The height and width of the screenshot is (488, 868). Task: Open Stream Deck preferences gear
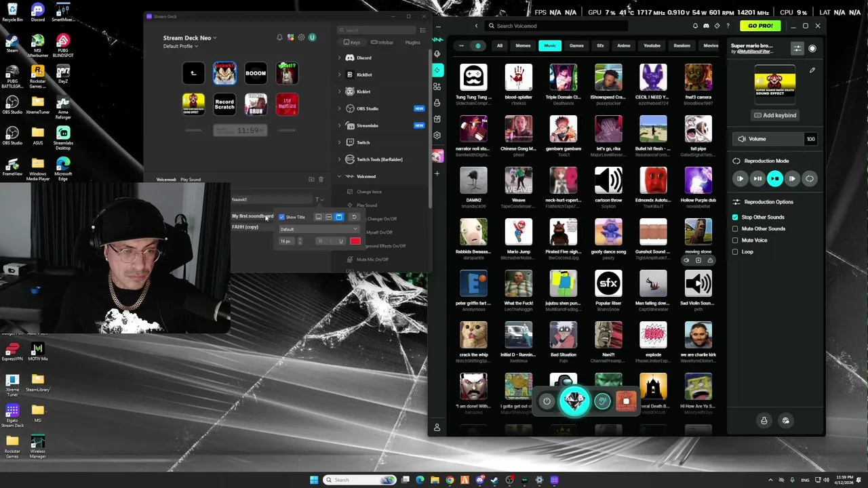(x=301, y=37)
